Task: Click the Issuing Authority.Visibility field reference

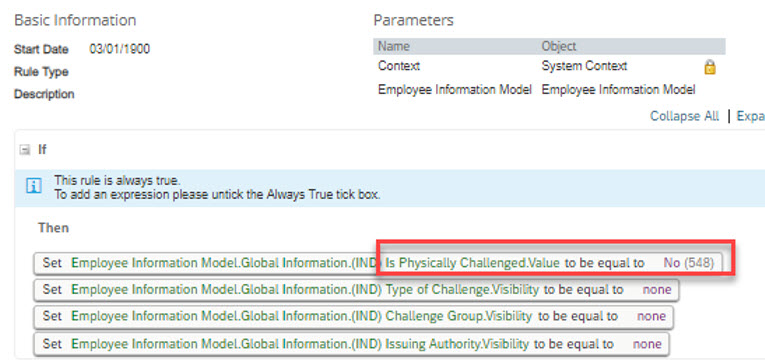Action: [457, 344]
